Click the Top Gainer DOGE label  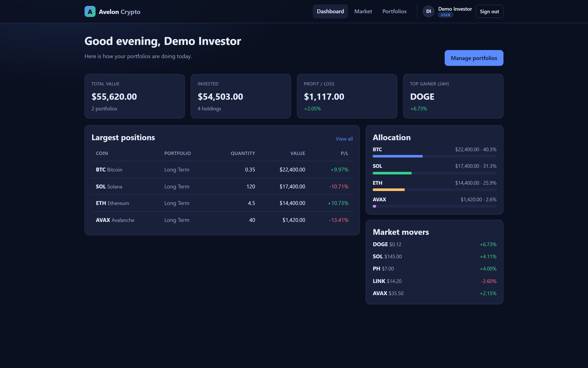422,97
